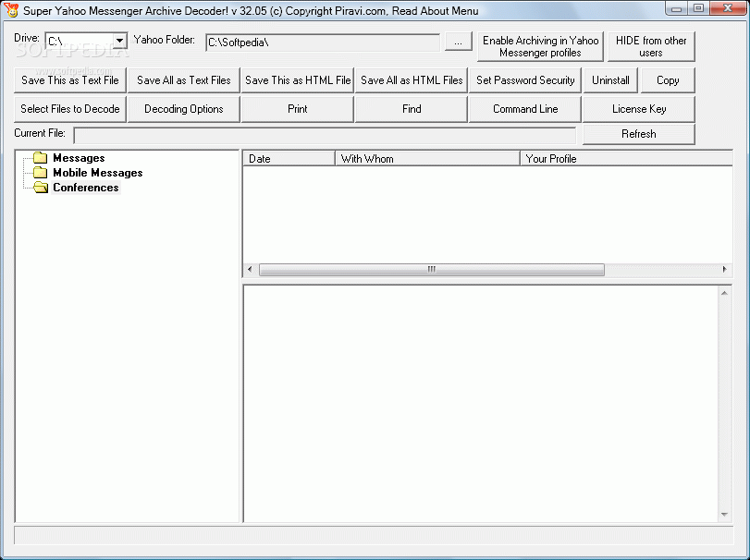This screenshot has width=750, height=560.
Task: Click inside the message text pane
Action: click(x=481, y=403)
